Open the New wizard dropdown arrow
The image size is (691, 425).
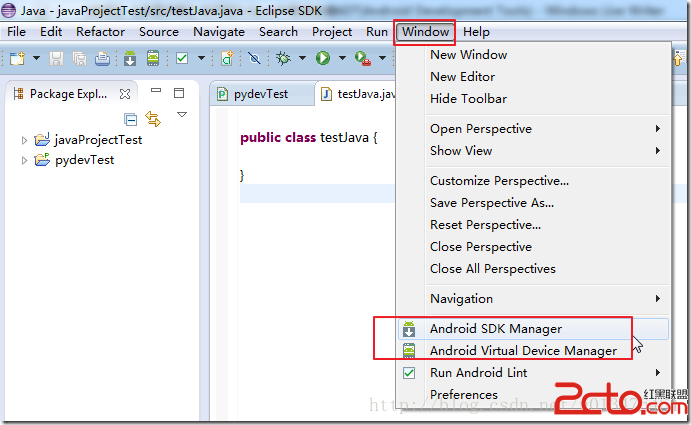tap(37, 58)
